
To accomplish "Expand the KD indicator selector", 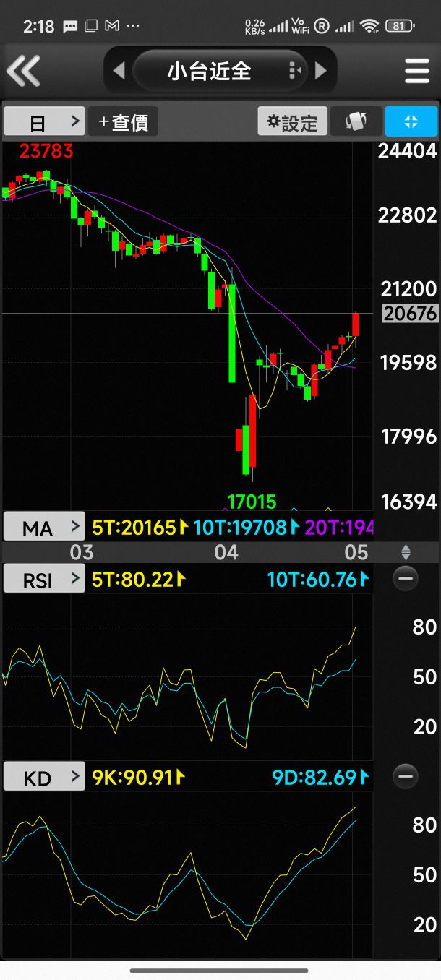I will click(44, 777).
